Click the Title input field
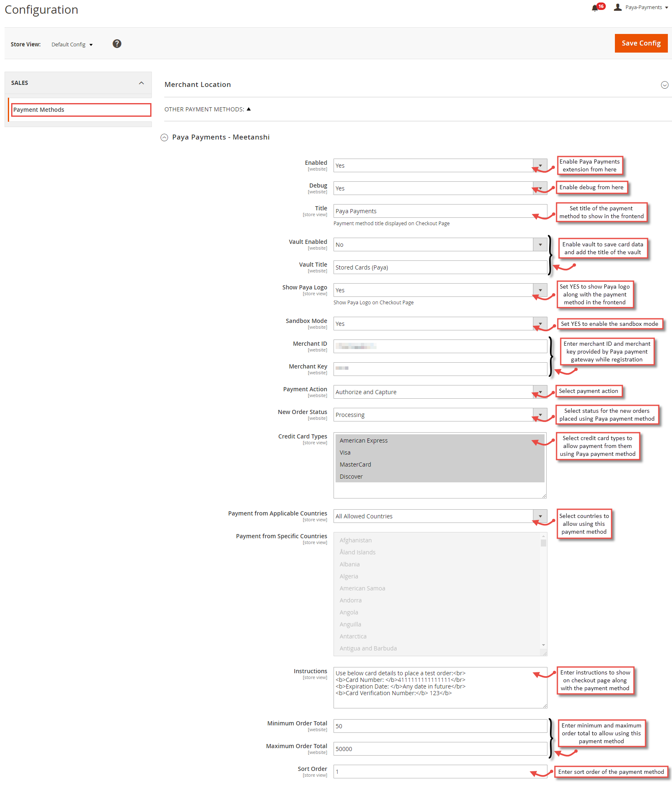The height and width of the screenshot is (785, 672). tap(440, 211)
